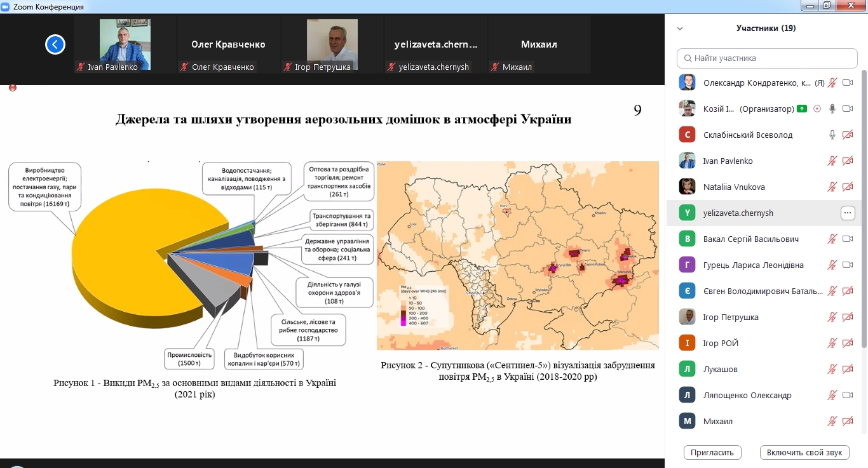Viewport: 868px width, 468px height.
Task: Toggle the muted mic of Олександр Кондратенко
Action: coord(832,83)
